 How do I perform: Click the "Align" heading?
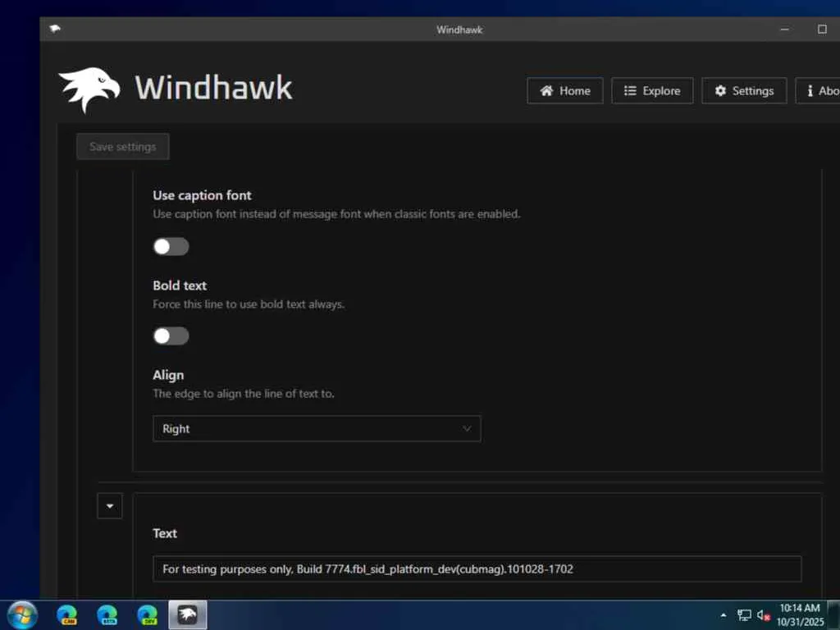tap(168, 375)
